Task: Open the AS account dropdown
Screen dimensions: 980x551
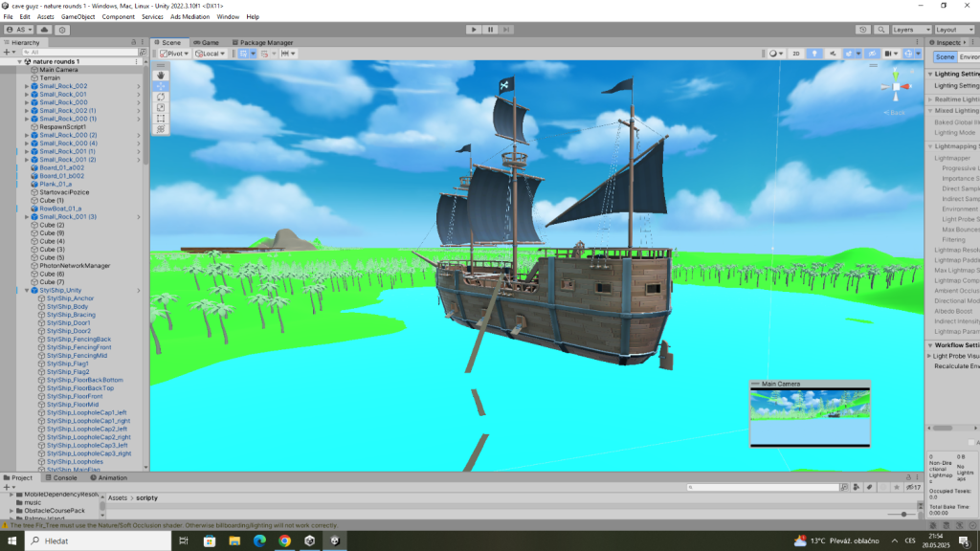Action: (19, 30)
